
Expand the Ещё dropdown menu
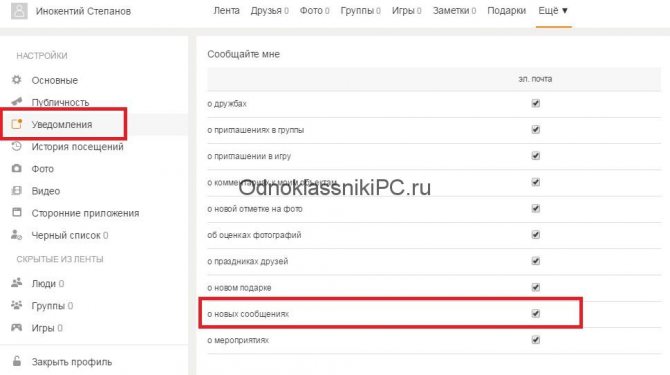coord(553,11)
